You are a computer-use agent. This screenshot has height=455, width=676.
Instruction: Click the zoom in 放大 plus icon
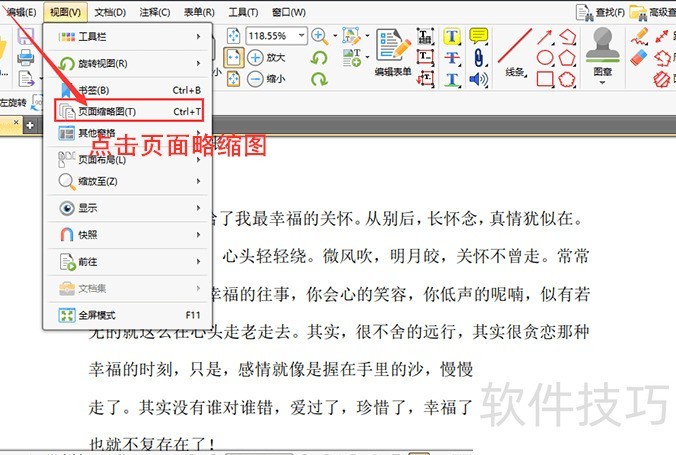coord(255,57)
